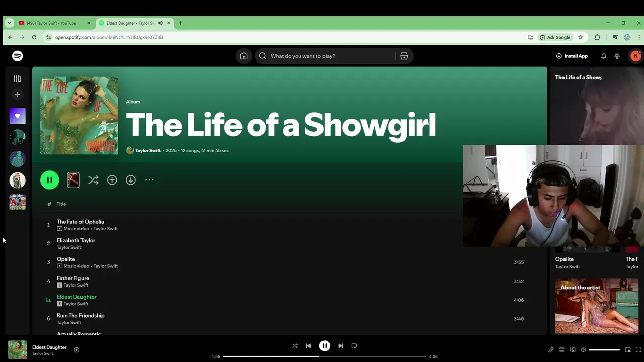Open more options for the album

[149, 180]
